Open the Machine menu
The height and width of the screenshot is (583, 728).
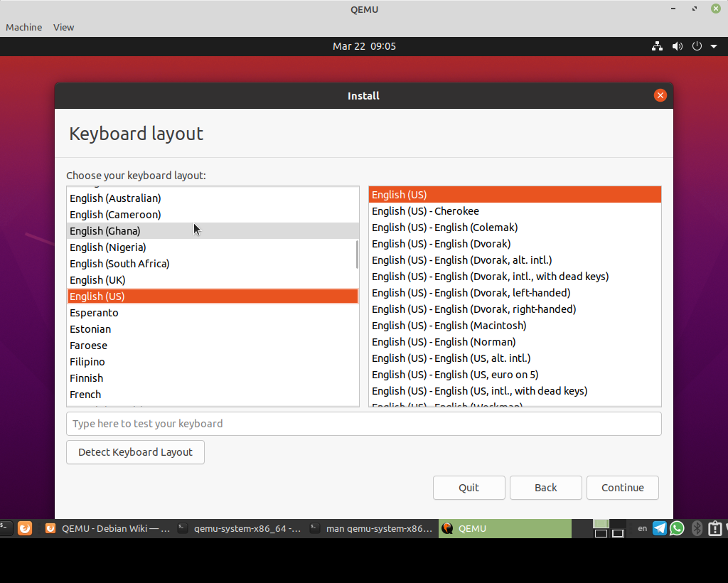point(23,28)
